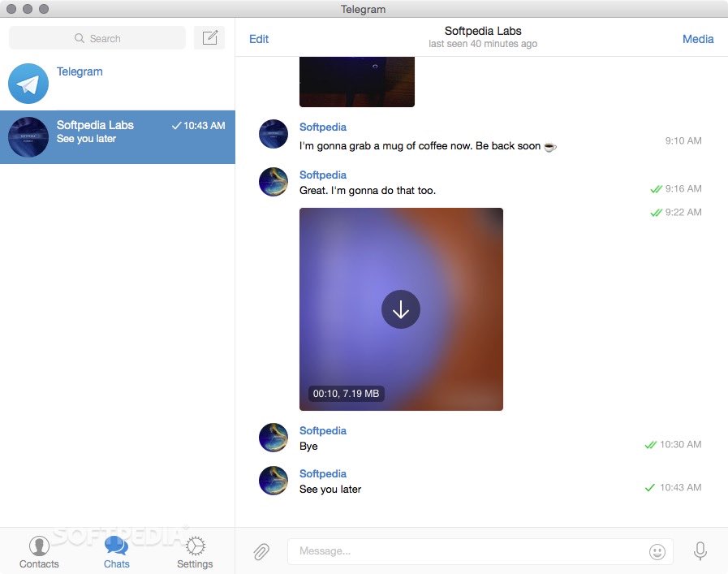Download the video with the arrow button
728x574 pixels.
point(401,309)
